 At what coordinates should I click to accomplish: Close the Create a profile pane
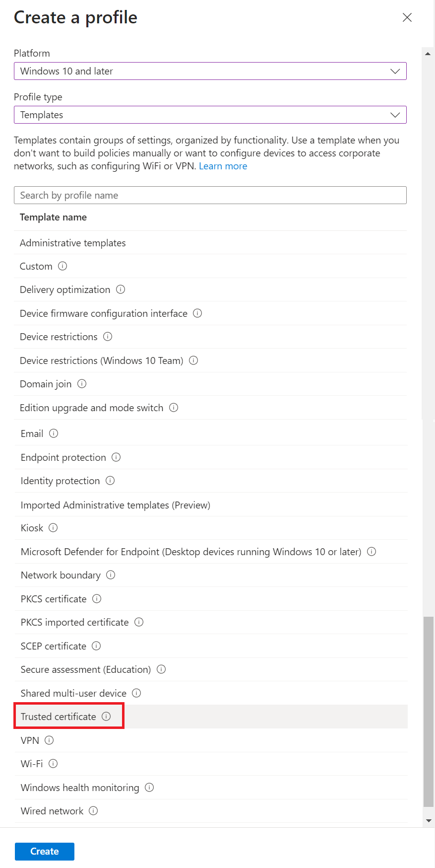[407, 17]
